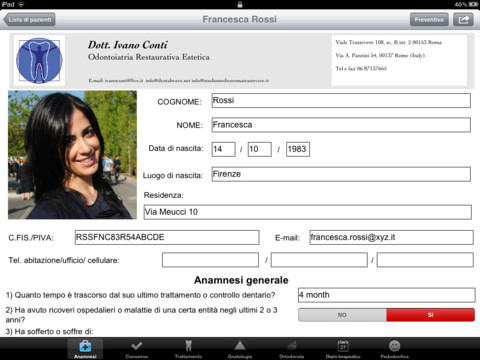Click the C.FIS./PIVA field
Viewport: 480px width, 360px height.
[167, 237]
